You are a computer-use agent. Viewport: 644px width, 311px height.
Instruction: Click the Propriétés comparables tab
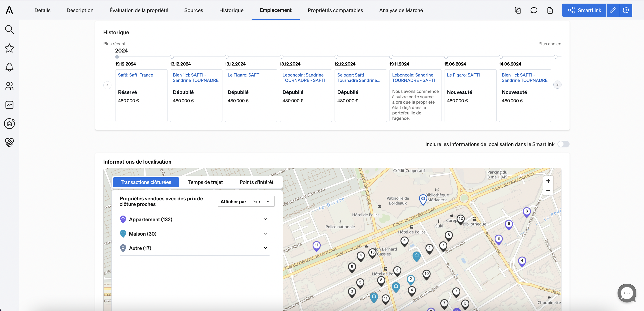(335, 10)
